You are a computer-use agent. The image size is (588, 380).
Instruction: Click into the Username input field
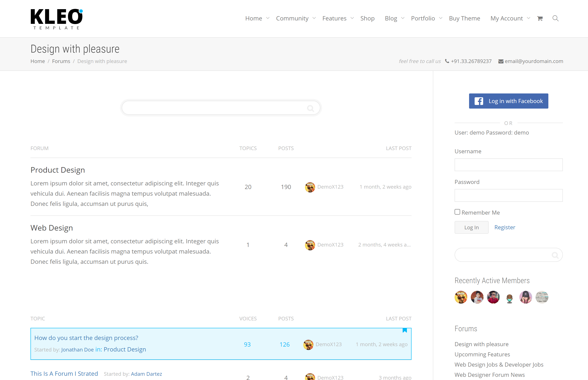tap(509, 165)
